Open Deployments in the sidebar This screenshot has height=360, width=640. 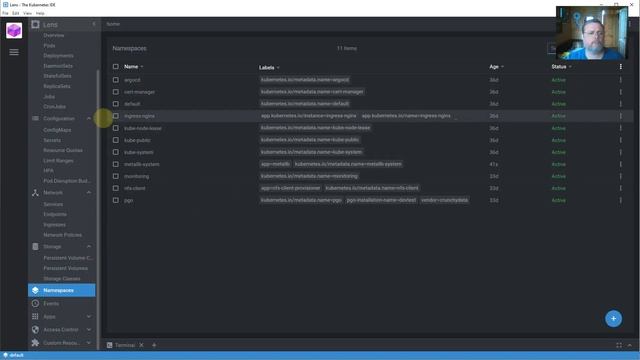click(58, 56)
